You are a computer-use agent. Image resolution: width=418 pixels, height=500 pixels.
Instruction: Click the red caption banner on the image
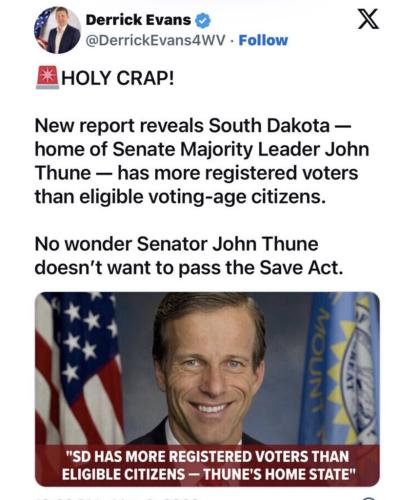pyautogui.click(x=207, y=465)
